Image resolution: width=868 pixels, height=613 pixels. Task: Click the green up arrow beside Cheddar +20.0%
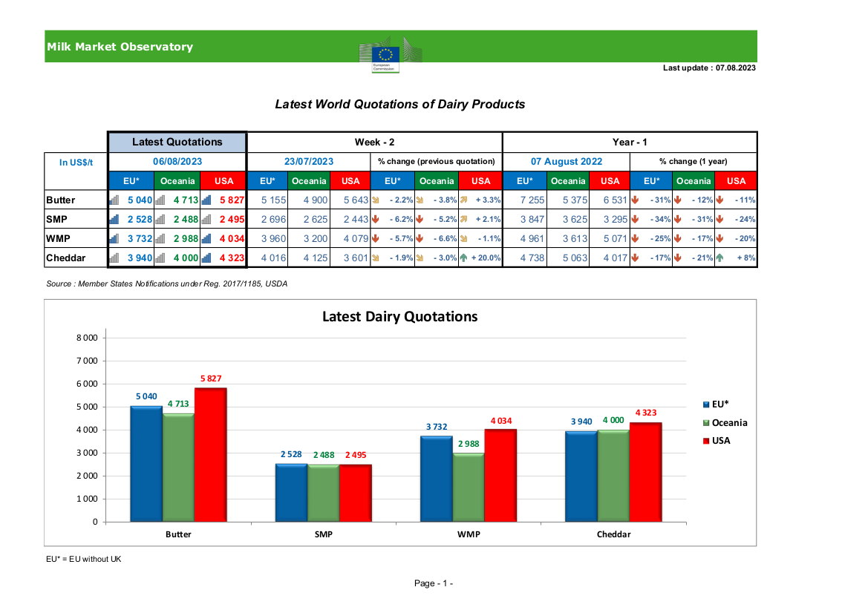[x=464, y=258]
